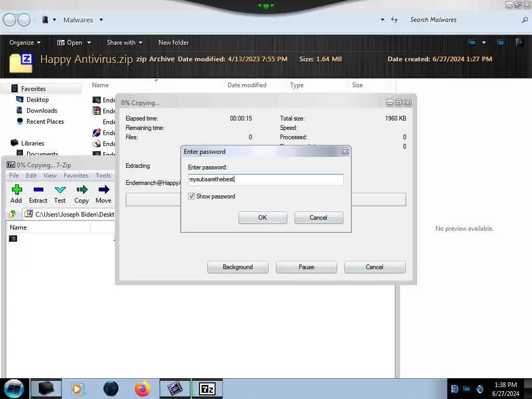Viewport: 532px width, 399px height.
Task: Click the network icon in system tray
Action: [467, 389]
